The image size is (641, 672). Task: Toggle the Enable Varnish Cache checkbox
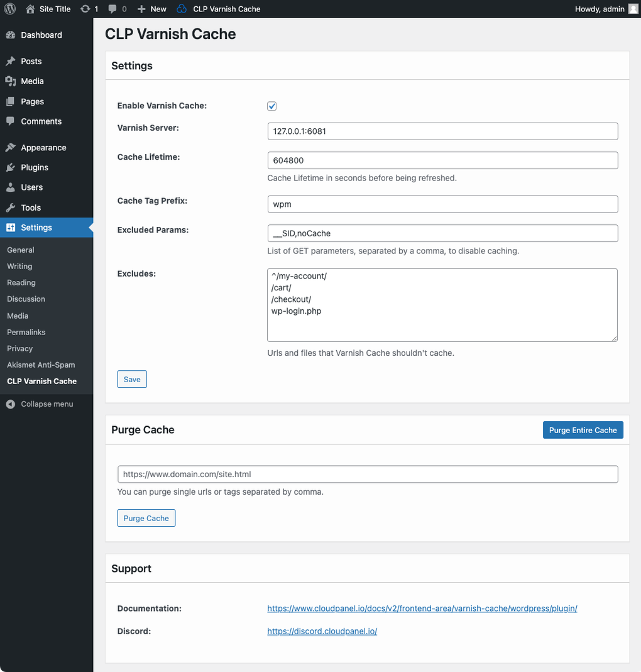pos(271,106)
